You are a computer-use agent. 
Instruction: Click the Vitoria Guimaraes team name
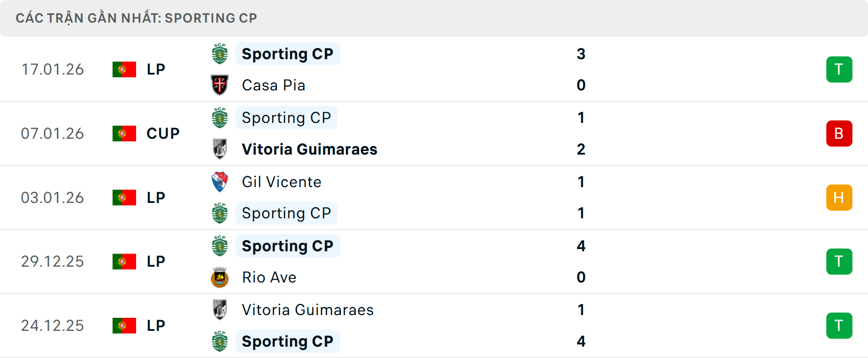(x=309, y=149)
